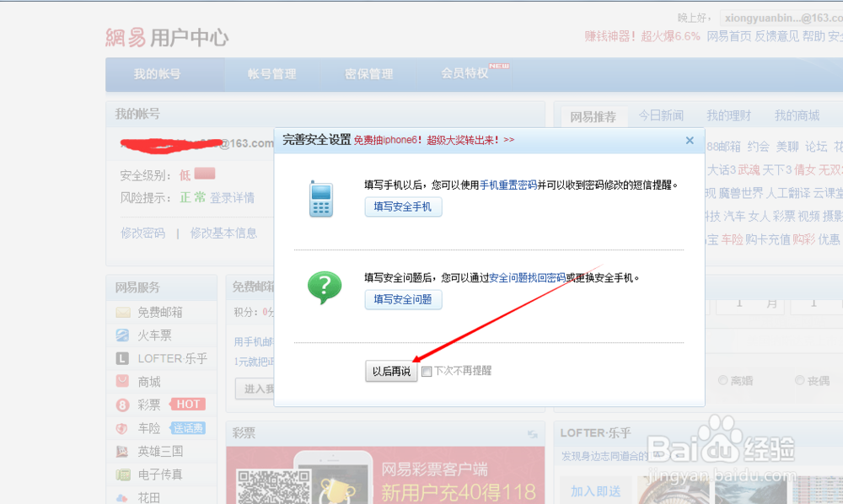Open 免费邮箱 in 网易服务 list

[x=159, y=312]
